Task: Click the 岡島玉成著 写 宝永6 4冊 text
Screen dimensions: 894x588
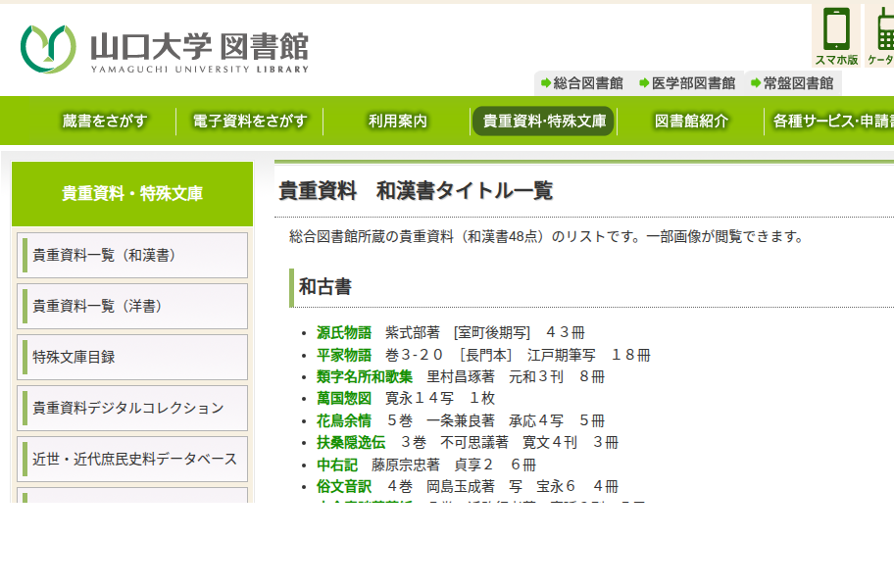Action: click(522, 487)
